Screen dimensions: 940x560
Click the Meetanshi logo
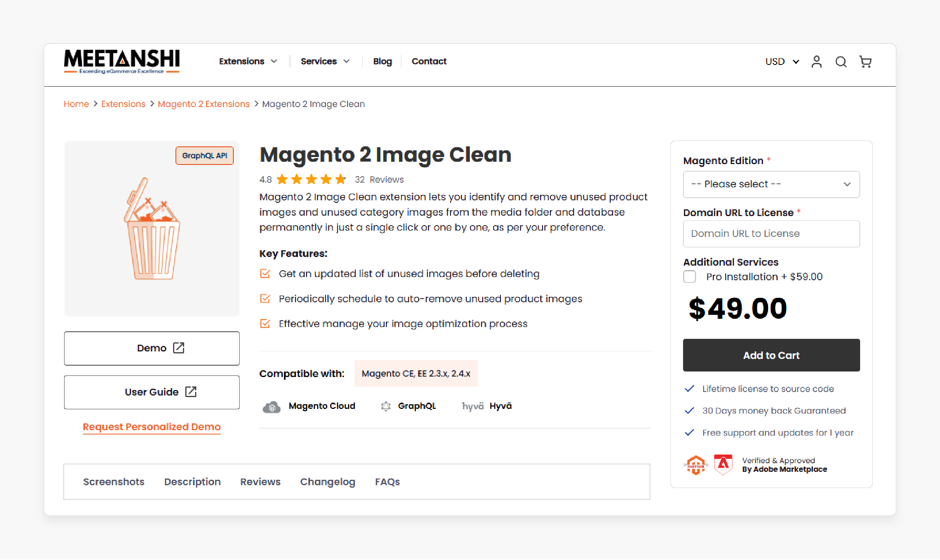121,61
